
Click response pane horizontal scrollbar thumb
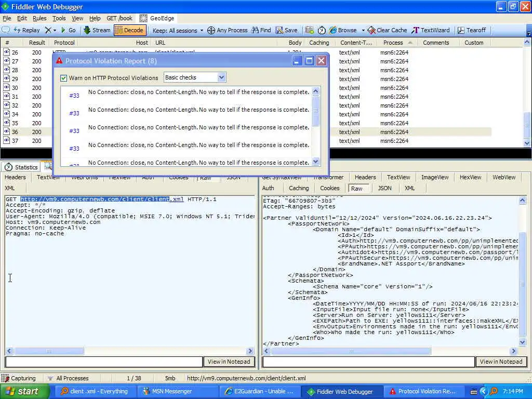pos(351,351)
